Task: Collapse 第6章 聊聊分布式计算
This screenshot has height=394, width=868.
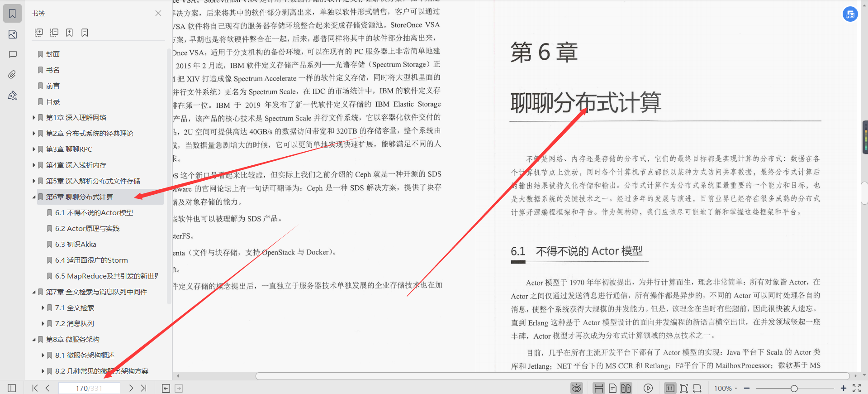Action: 34,197
